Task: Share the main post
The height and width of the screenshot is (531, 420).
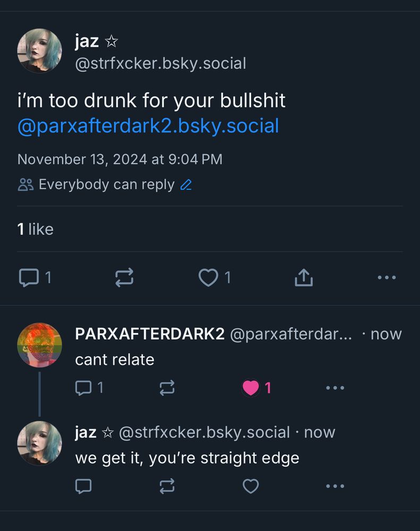Action: tap(304, 277)
